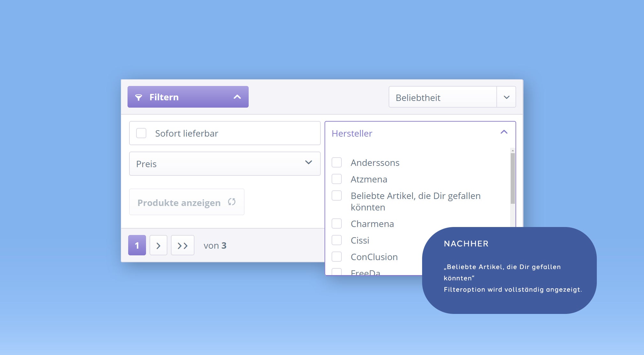The height and width of the screenshot is (355, 644).
Task: Tick the Beliebte Artikel checkbox
Action: 337,195
